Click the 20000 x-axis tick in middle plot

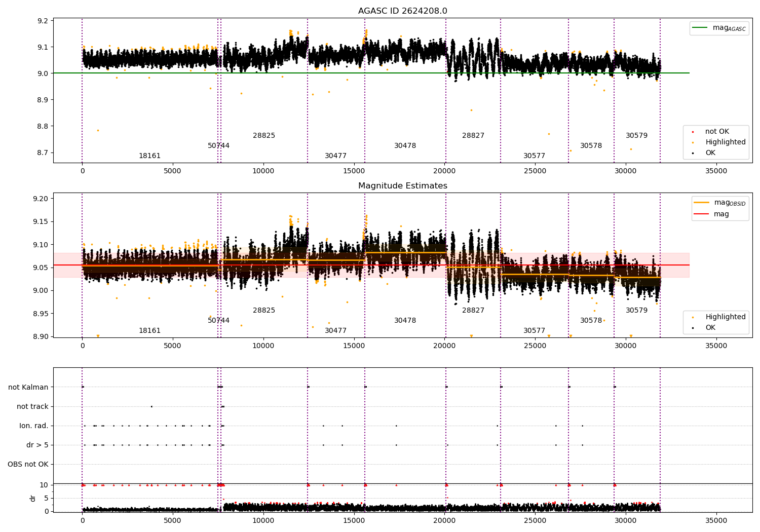(x=444, y=346)
